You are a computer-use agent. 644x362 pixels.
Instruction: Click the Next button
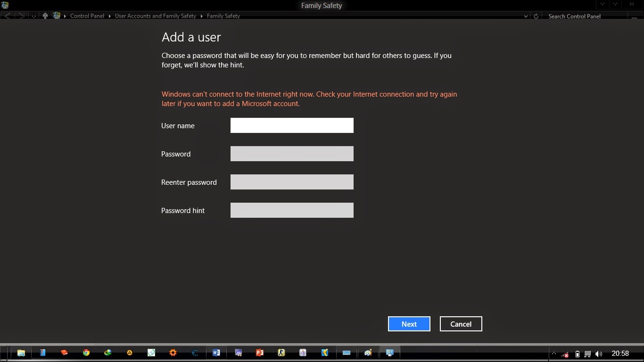click(408, 324)
